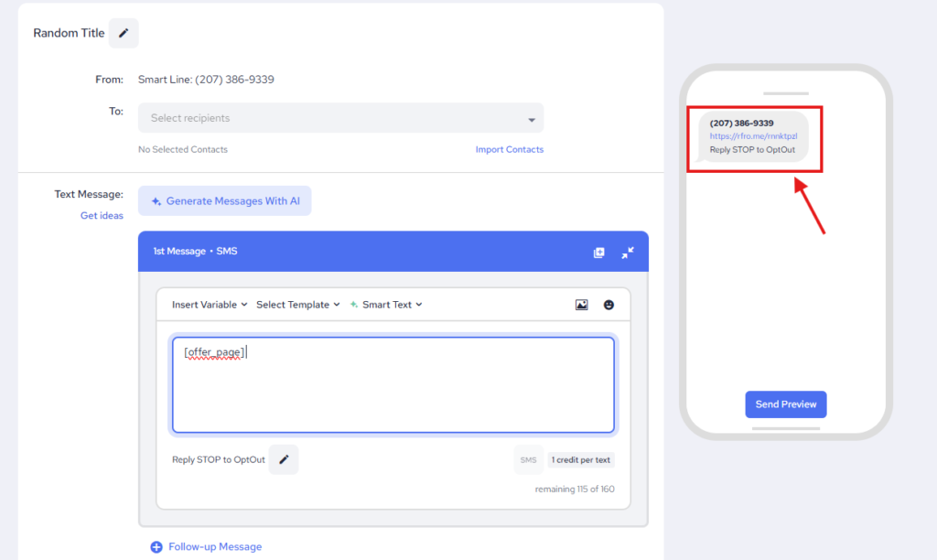Viewport: 937px width, 560px height.
Task: Duplicate the 1st Message using header icon
Action: [599, 253]
